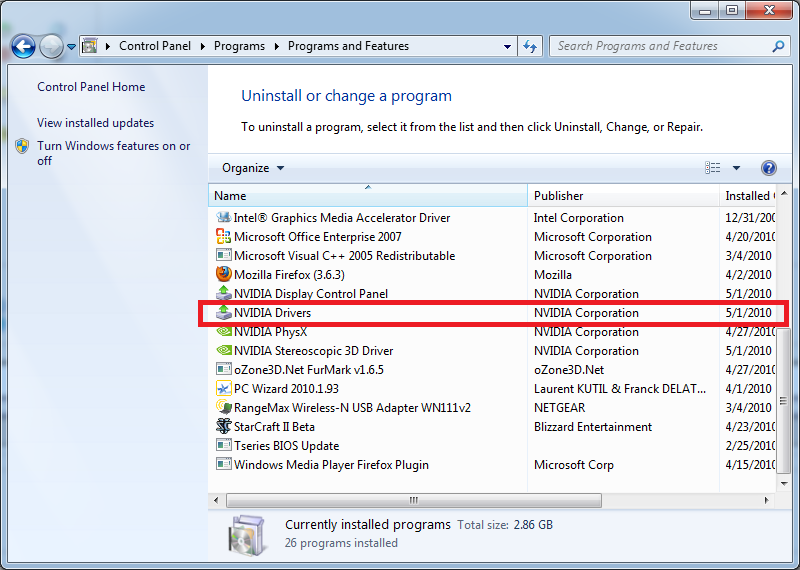Screen dimensions: 800x570
Task: Click the horizontal scrollbar left arrow
Action: tap(216, 501)
